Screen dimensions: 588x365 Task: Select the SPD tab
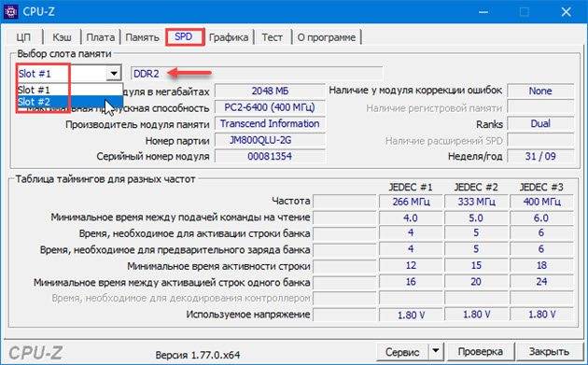pyautogui.click(x=185, y=37)
